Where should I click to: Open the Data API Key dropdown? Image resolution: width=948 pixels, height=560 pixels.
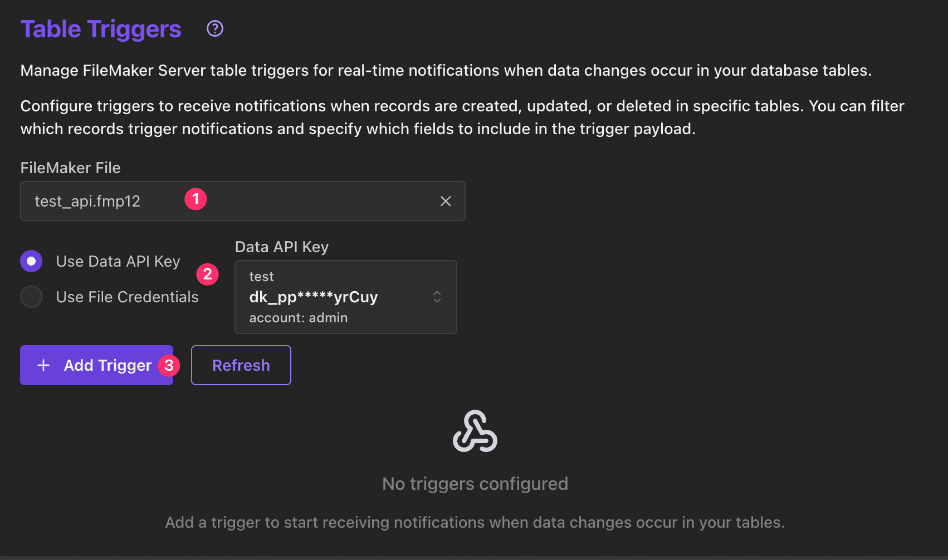point(345,297)
